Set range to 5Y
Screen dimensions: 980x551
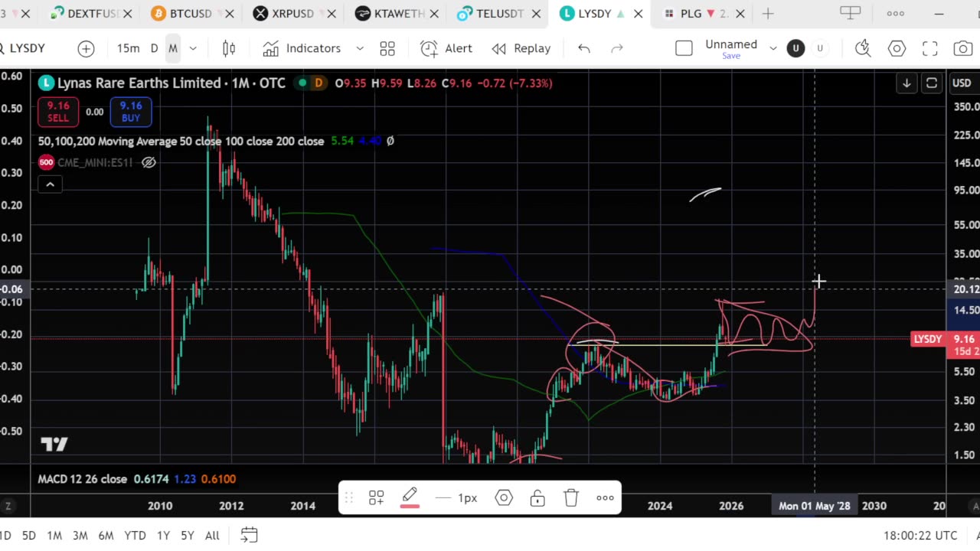point(187,536)
